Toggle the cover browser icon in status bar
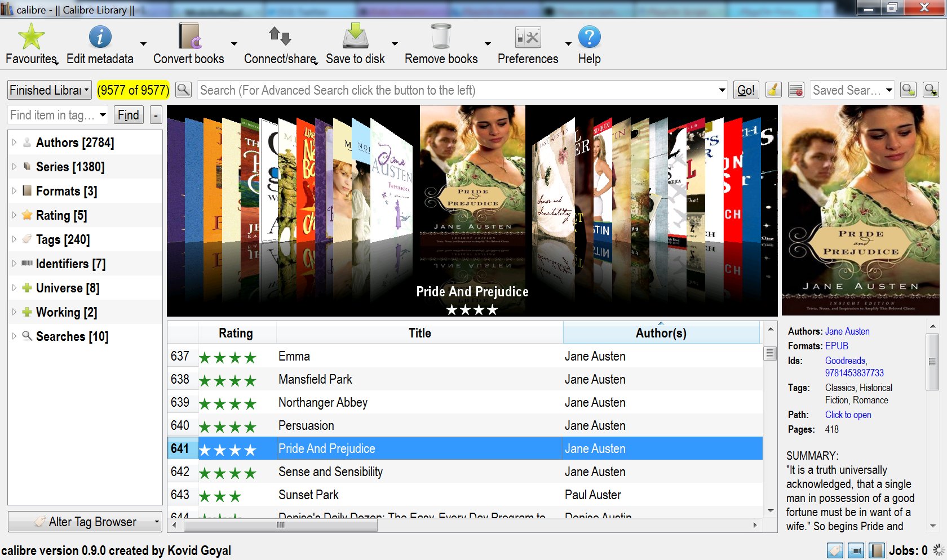The width and height of the screenshot is (947, 560). click(856, 550)
